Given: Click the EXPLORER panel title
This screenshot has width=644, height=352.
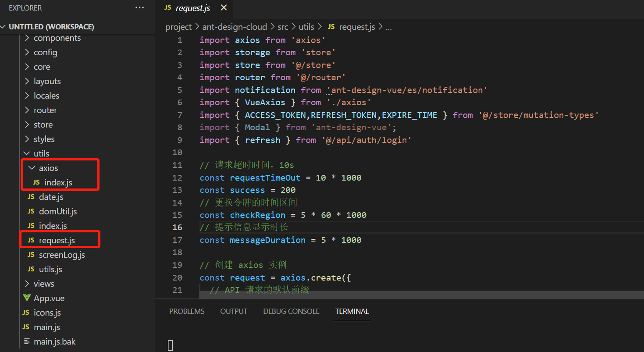Looking at the screenshot, I should [x=25, y=8].
